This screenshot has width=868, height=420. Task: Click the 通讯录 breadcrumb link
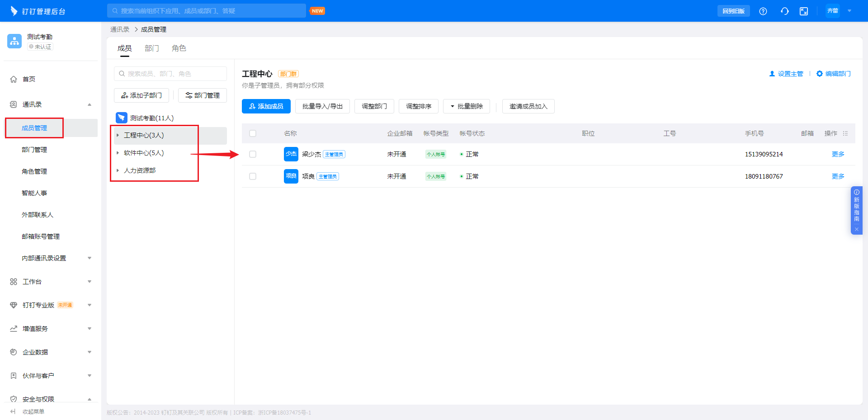[x=120, y=29]
